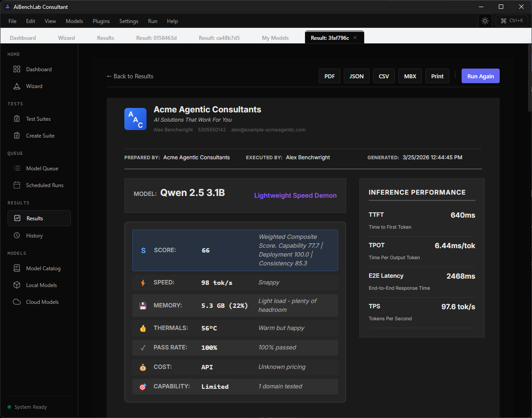The image size is (532, 418).
Task: Switch to Result: 0158463d tab
Action: point(156,38)
